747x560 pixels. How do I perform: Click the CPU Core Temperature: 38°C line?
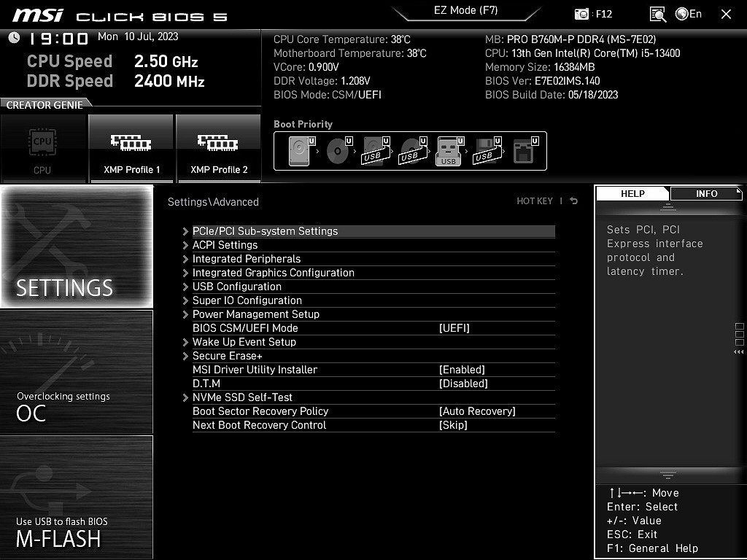(342, 39)
